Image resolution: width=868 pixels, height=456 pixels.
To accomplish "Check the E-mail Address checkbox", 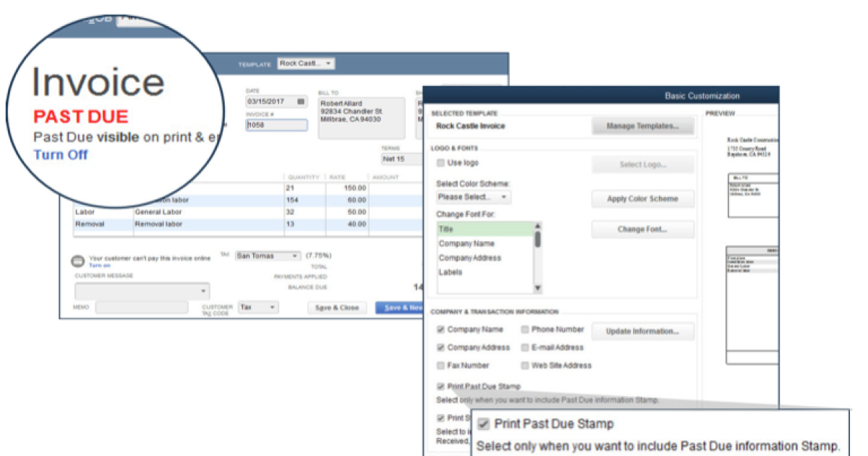I will coord(525,347).
